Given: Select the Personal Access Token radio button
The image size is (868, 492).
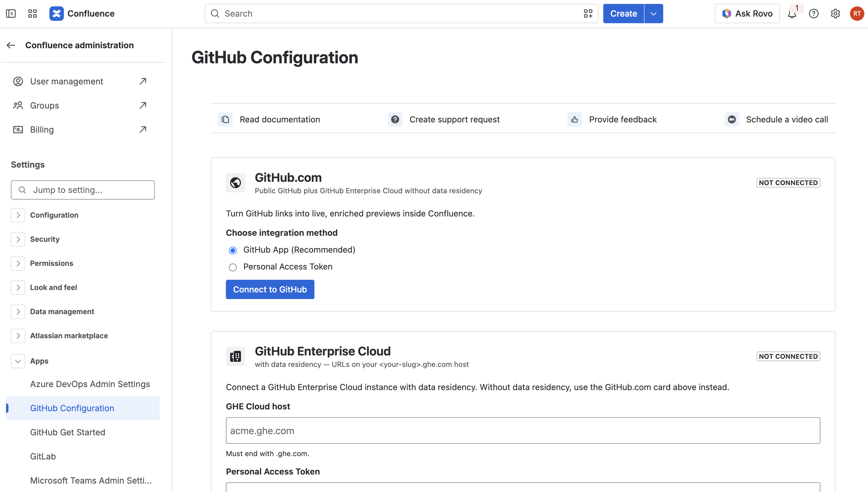Looking at the screenshot, I should pos(233,267).
